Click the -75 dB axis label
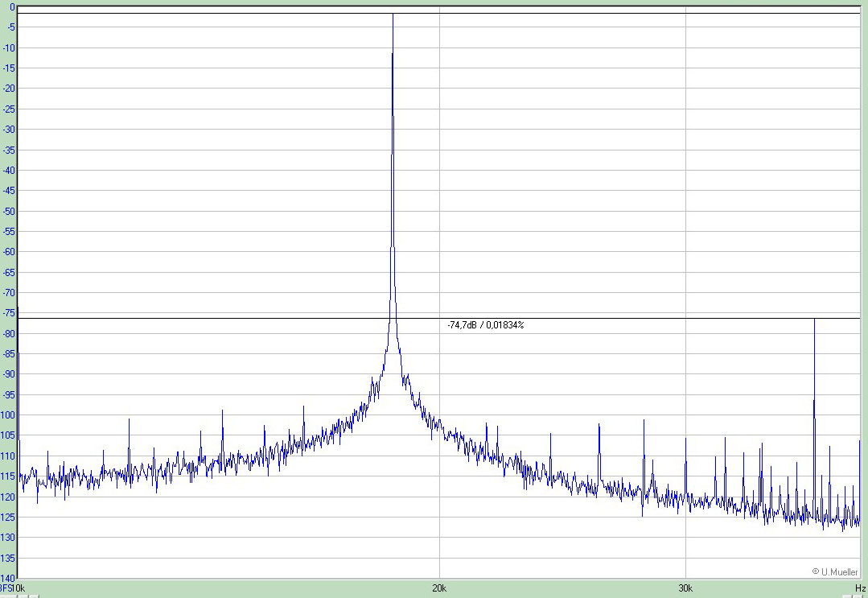 pos(10,313)
